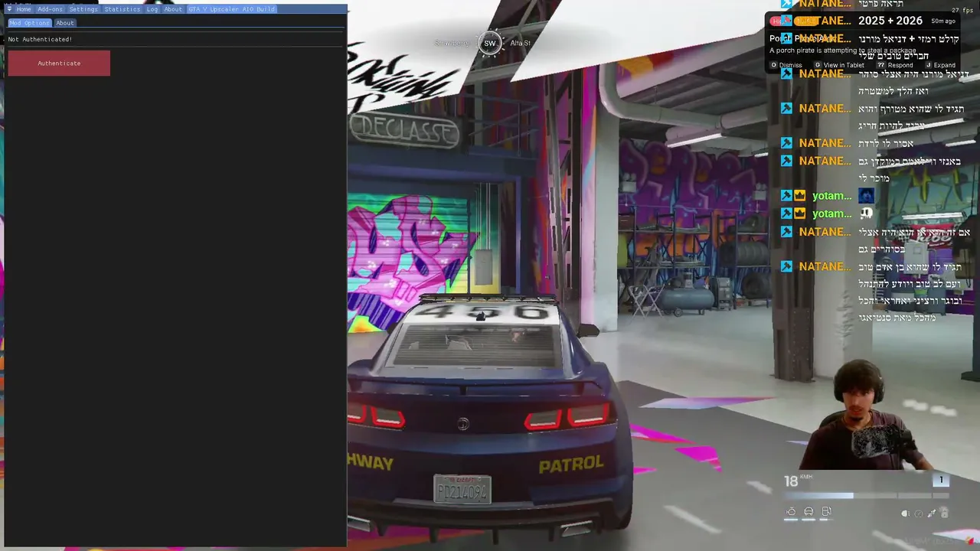Click the door lock indicator icon
This screenshot has height=551, width=980.
[944, 514]
